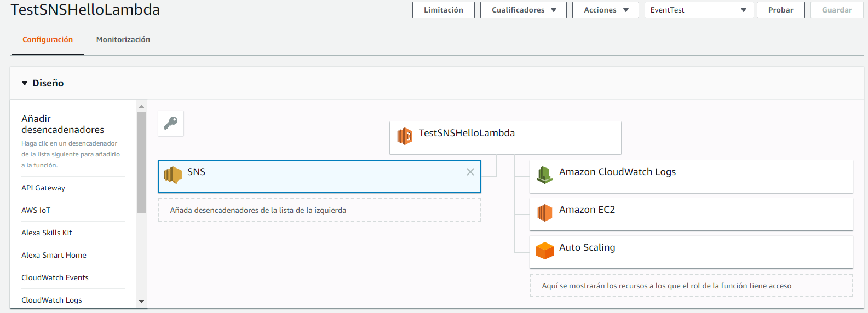
Task: Click the Auto Scaling cube icon
Action: (544, 251)
